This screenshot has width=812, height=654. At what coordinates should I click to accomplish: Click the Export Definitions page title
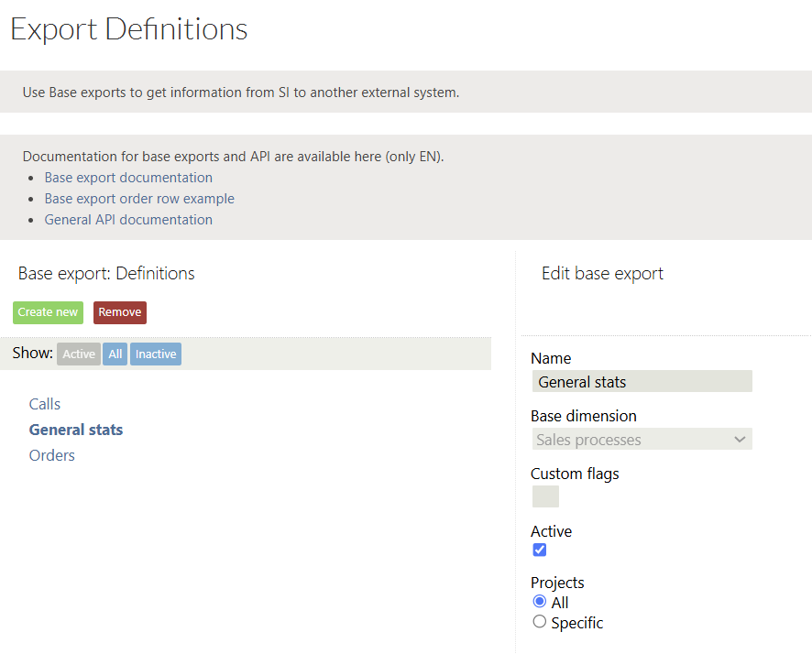click(x=129, y=29)
